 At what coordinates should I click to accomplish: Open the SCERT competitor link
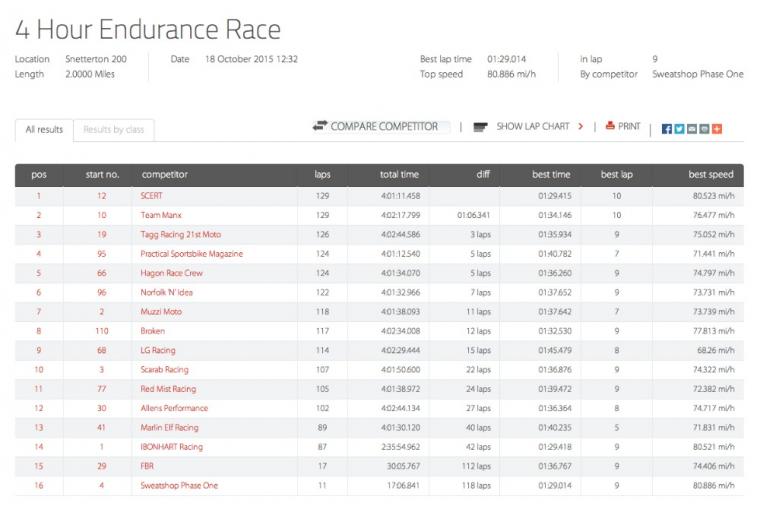(152, 196)
